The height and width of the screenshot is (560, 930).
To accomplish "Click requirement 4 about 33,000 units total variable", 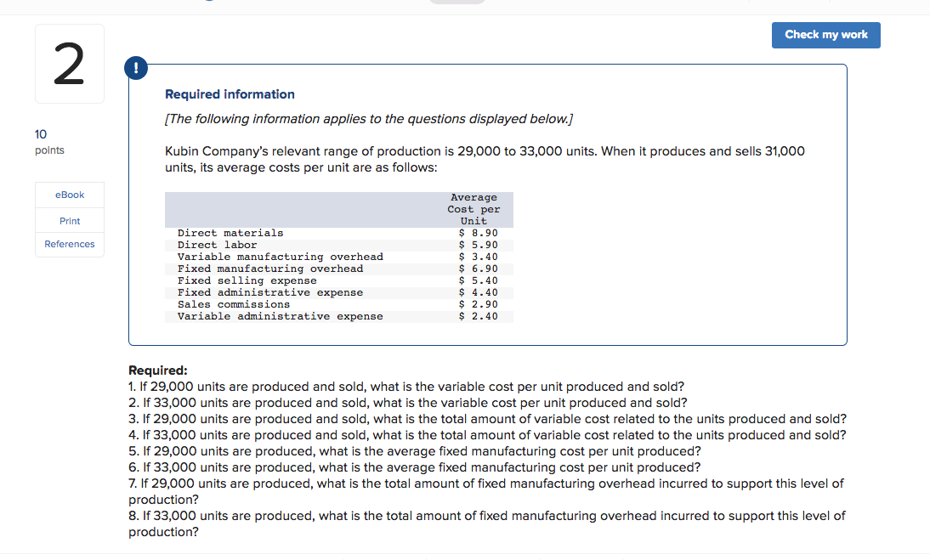I will [488, 434].
